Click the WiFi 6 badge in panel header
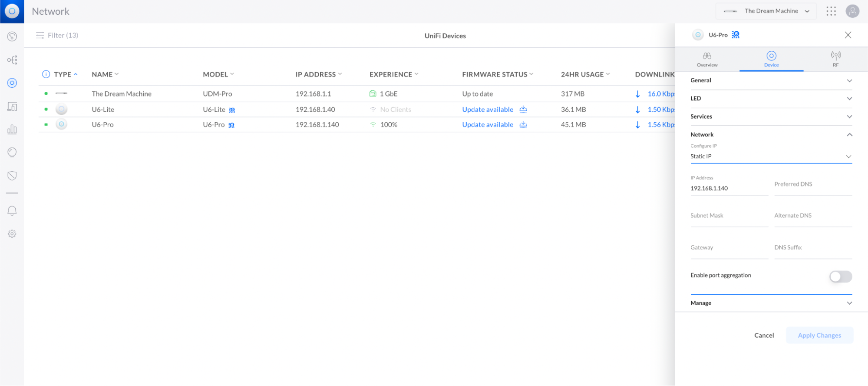This screenshot has height=386, width=868. (x=736, y=35)
